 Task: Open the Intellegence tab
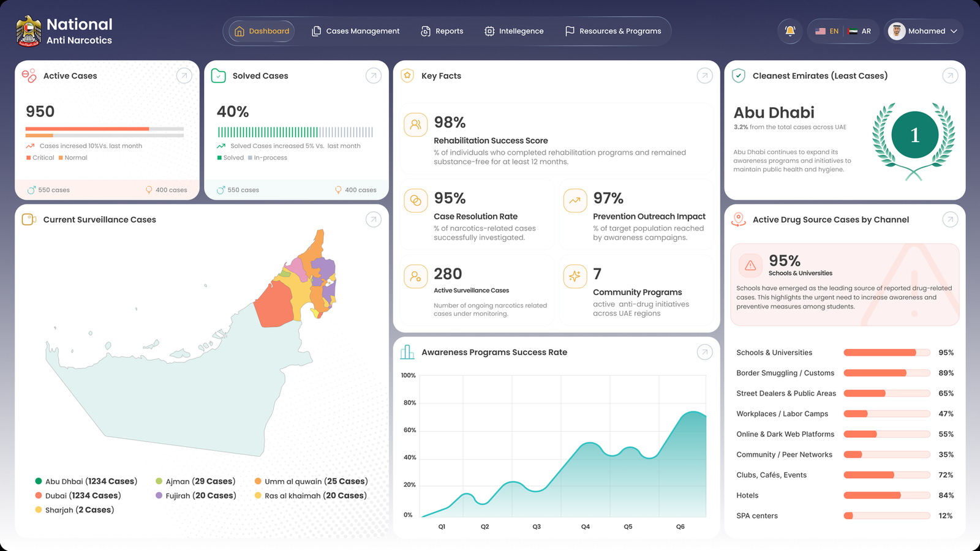coord(514,31)
